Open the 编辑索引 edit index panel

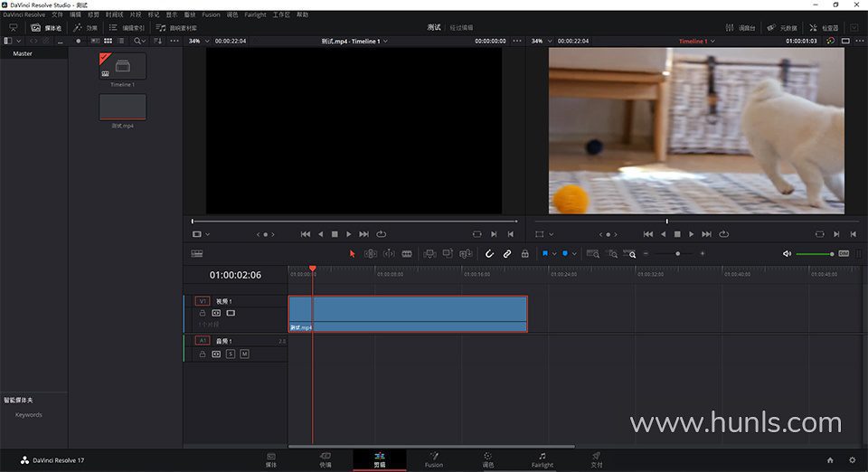point(127,28)
